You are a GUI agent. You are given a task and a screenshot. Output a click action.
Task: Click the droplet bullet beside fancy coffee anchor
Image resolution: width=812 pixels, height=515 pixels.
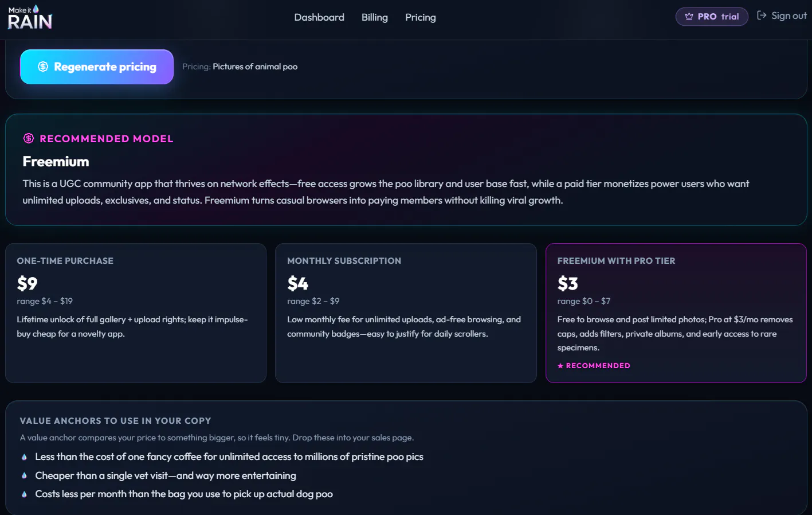coord(24,457)
